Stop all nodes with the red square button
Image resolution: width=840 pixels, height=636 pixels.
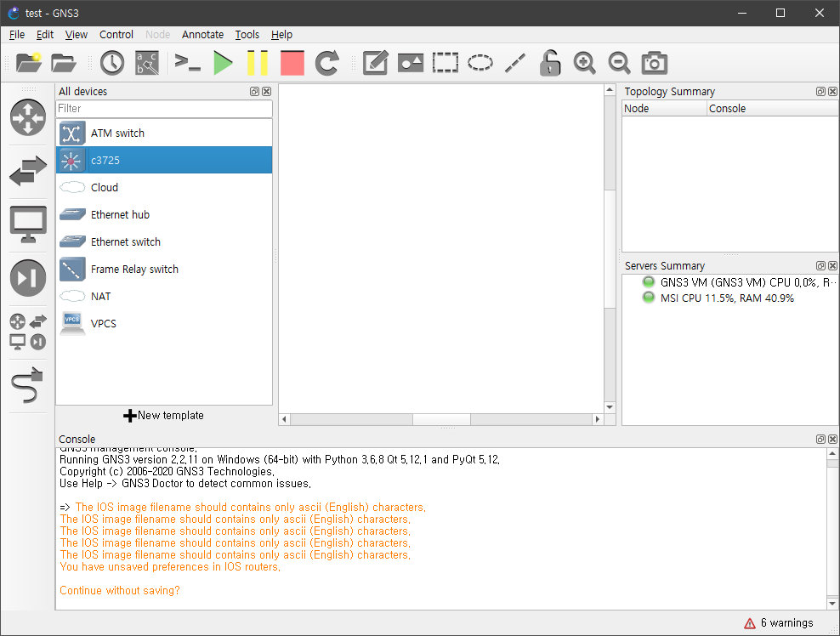click(292, 63)
